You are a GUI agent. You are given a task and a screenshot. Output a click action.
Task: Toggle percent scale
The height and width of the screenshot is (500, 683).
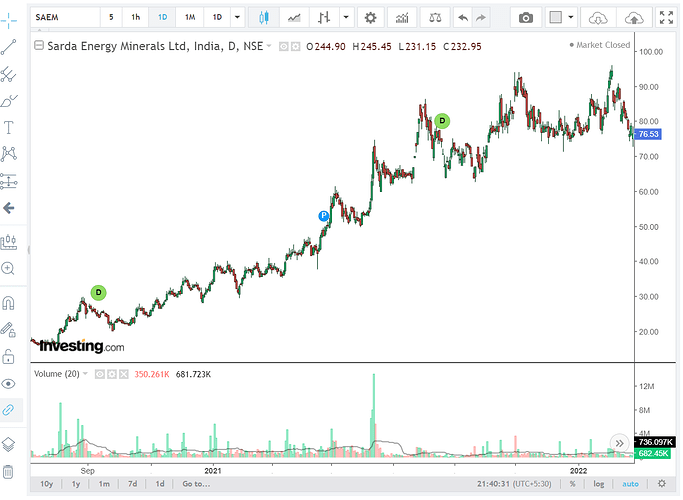(573, 484)
